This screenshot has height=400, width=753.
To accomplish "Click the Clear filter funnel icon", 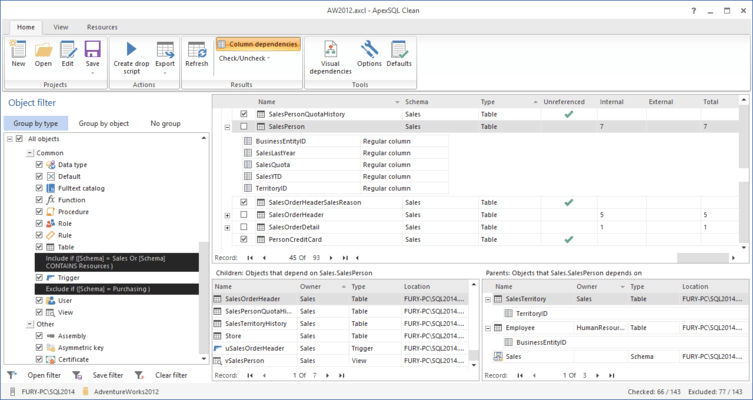I will tap(139, 375).
